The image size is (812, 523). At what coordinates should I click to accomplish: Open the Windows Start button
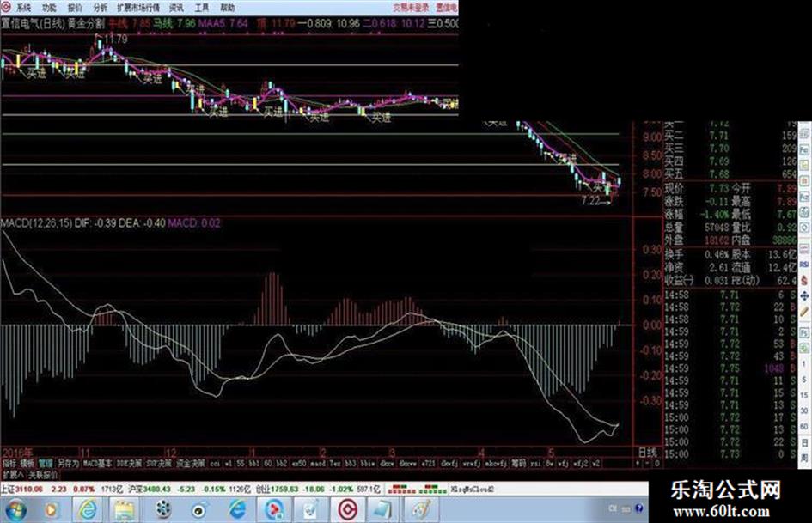pyautogui.click(x=15, y=509)
